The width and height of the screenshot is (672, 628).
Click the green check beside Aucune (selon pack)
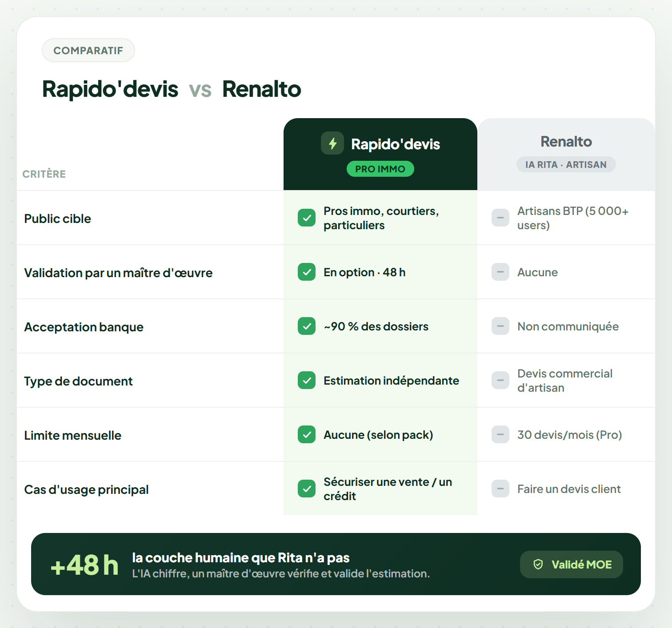click(x=307, y=434)
